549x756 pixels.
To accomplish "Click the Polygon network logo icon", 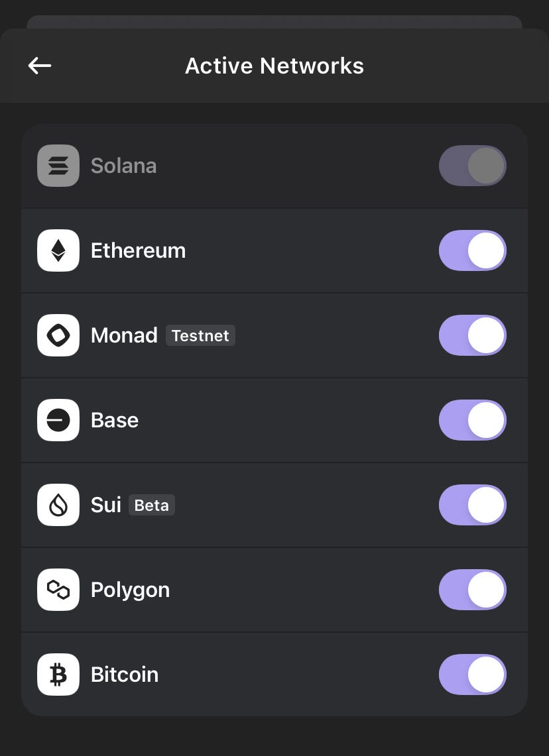I will [58, 590].
